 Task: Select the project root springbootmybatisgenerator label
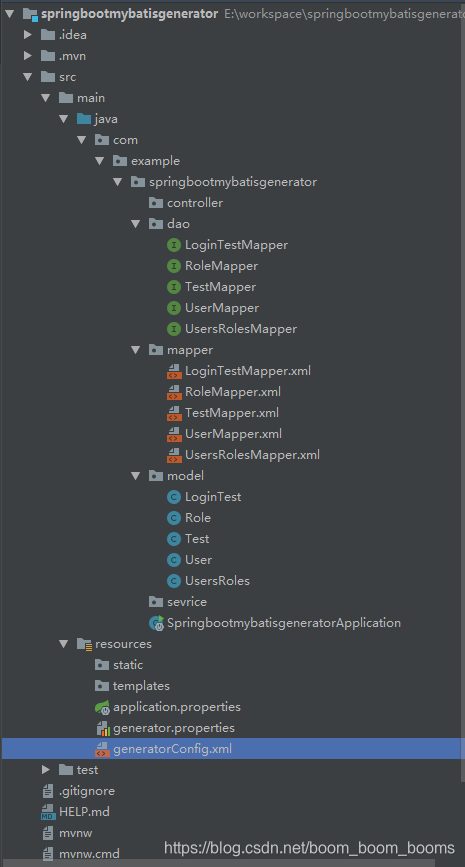point(129,14)
